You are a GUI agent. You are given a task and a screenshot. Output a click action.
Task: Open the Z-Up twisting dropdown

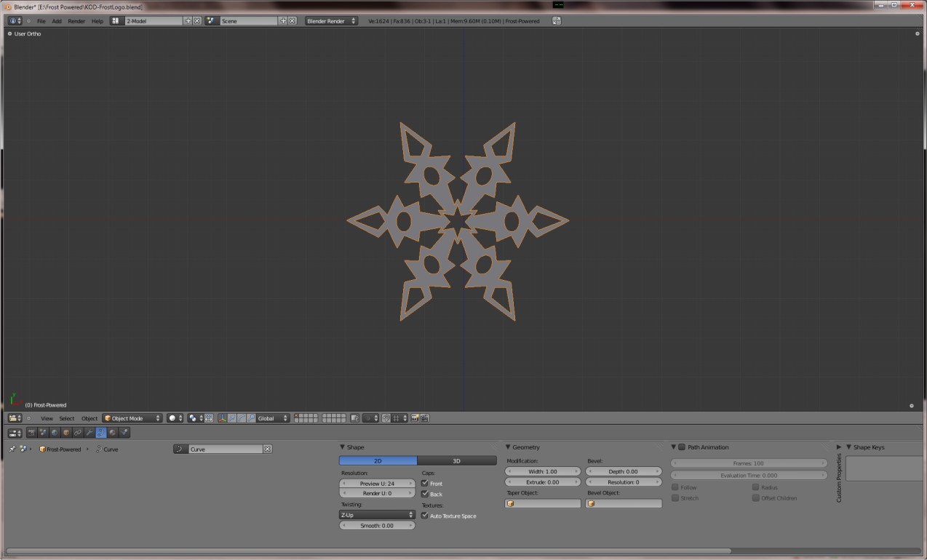377,515
